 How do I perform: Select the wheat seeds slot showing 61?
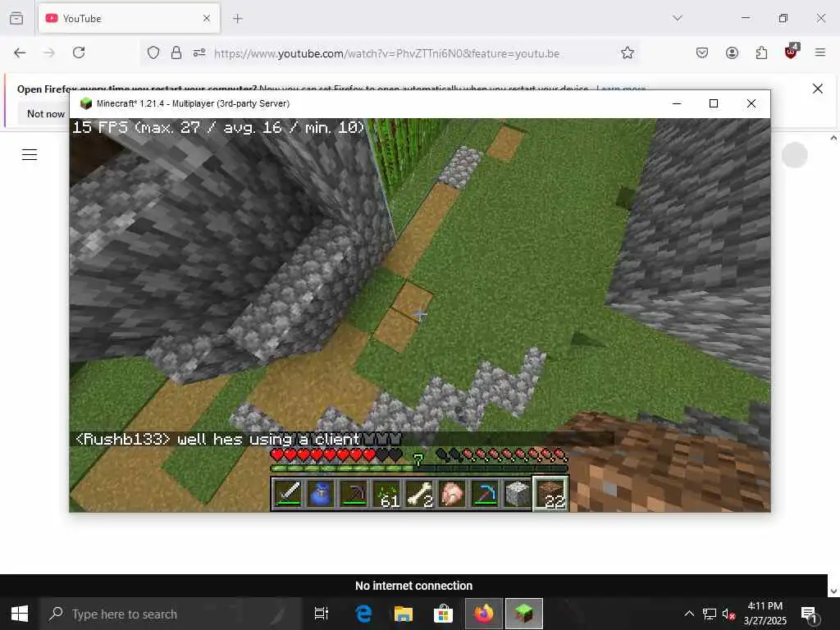pos(387,493)
